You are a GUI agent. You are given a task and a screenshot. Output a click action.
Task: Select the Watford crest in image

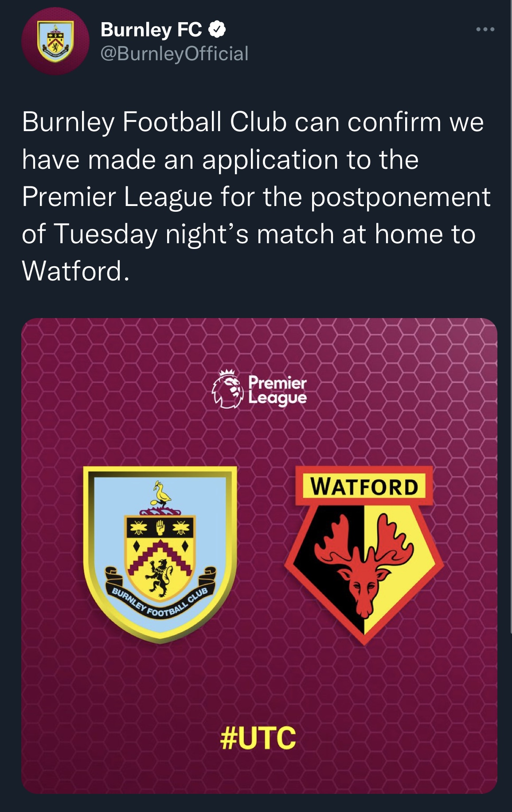(364, 554)
